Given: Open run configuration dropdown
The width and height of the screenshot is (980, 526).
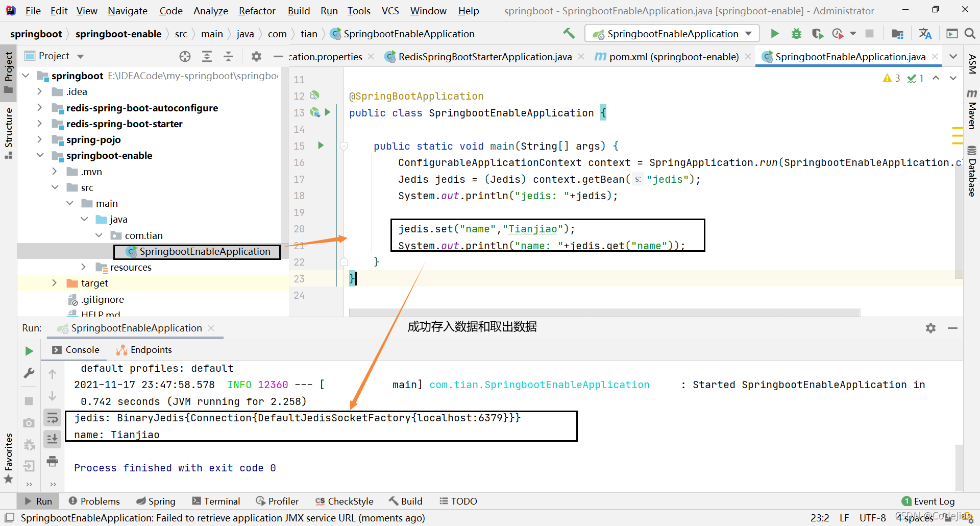Looking at the screenshot, I should pos(672,34).
